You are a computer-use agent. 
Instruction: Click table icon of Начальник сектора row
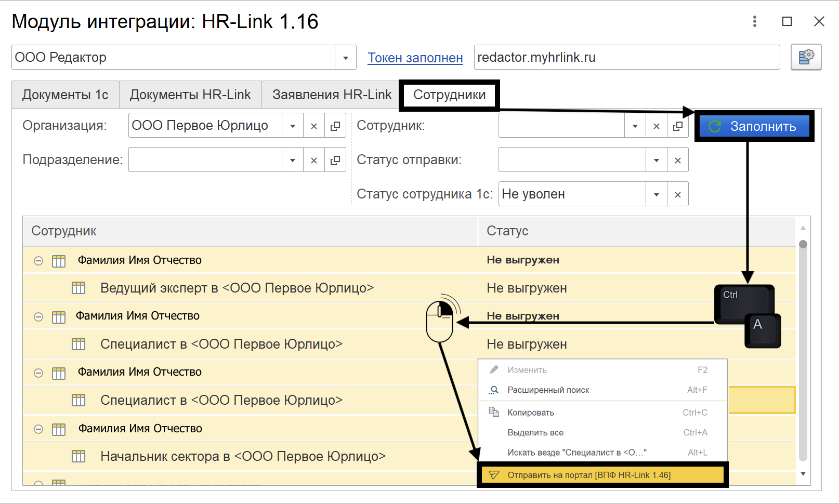pos(78,456)
